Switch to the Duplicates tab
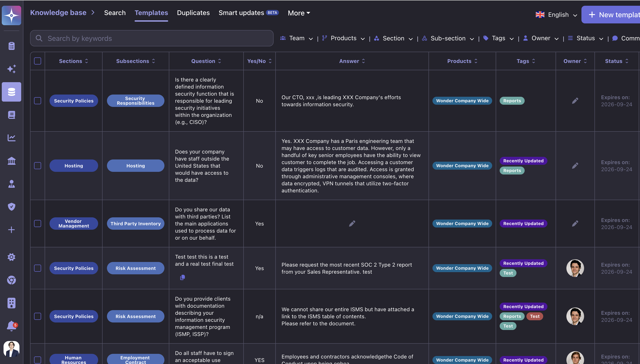The width and height of the screenshot is (640, 364). point(193,13)
